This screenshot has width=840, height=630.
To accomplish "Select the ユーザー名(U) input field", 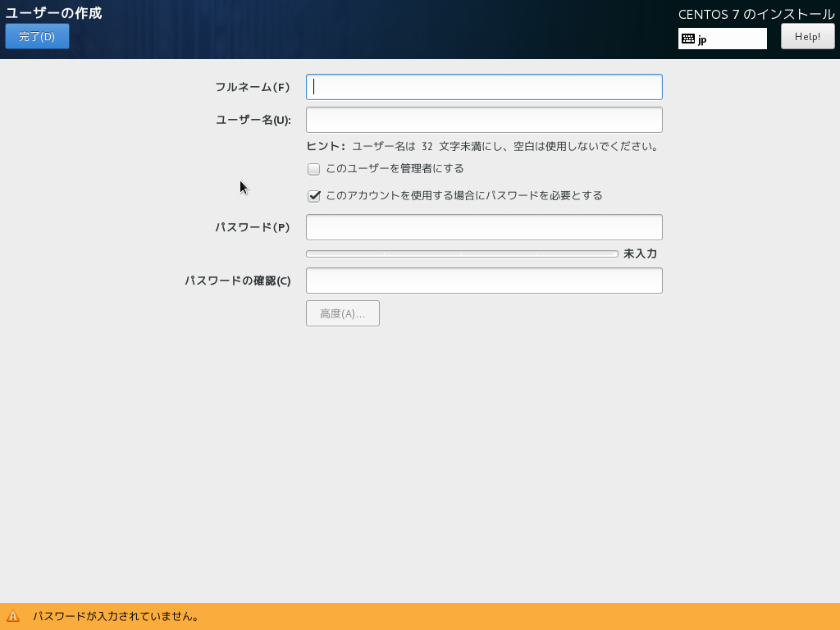I will (x=484, y=119).
